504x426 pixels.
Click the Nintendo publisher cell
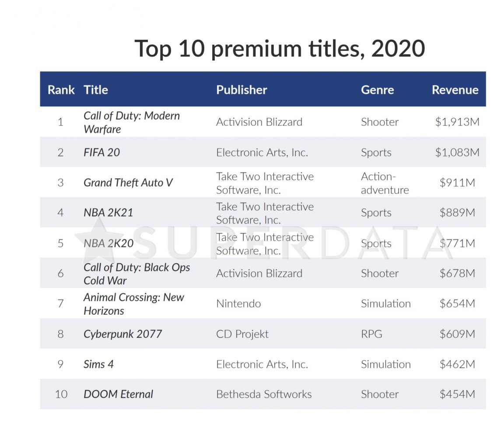pyautogui.click(x=238, y=304)
